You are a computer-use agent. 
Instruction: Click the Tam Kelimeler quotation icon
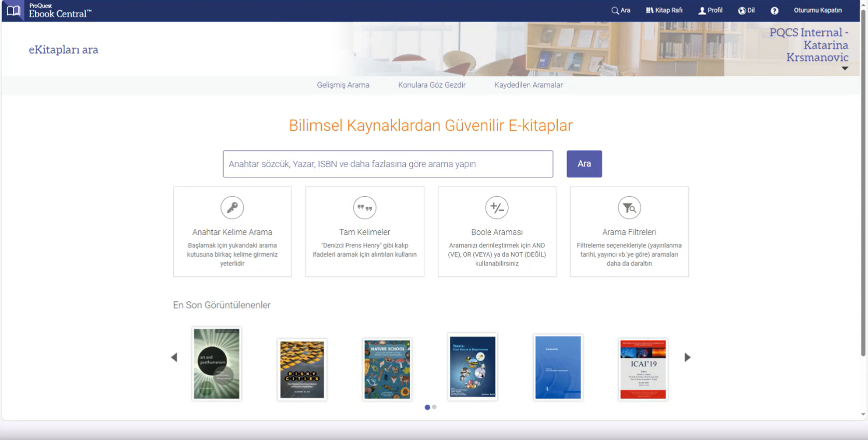click(x=365, y=208)
